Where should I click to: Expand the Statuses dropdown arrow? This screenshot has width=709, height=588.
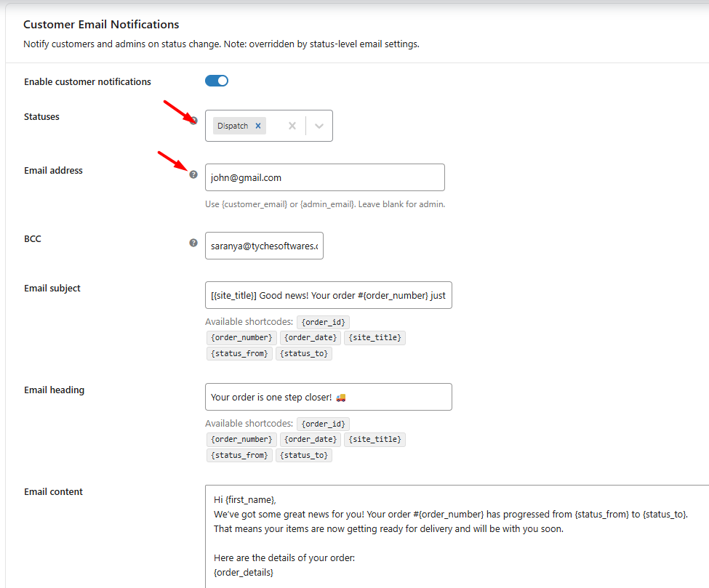[319, 126]
